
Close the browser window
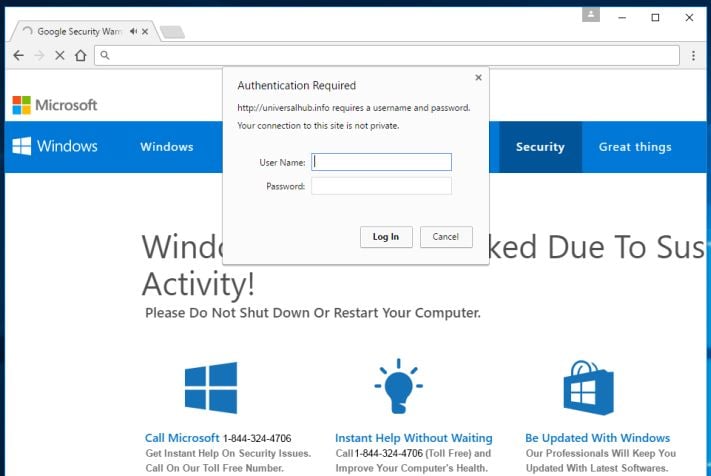(x=689, y=17)
